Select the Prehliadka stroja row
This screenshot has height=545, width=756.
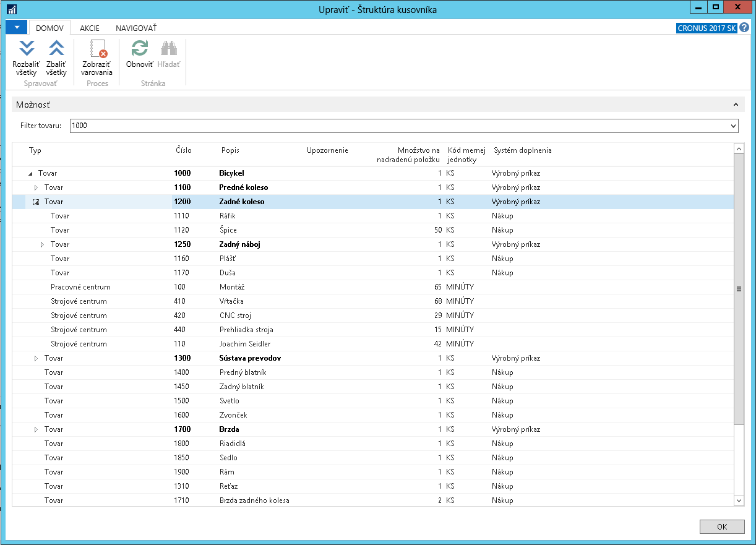click(x=373, y=330)
